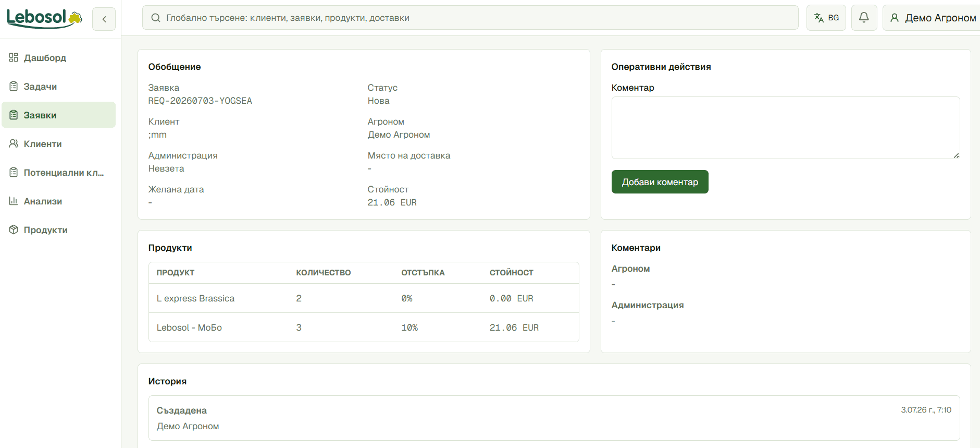The image size is (980, 448).
Task: Click Обобщение section heading
Action: pyautogui.click(x=175, y=67)
